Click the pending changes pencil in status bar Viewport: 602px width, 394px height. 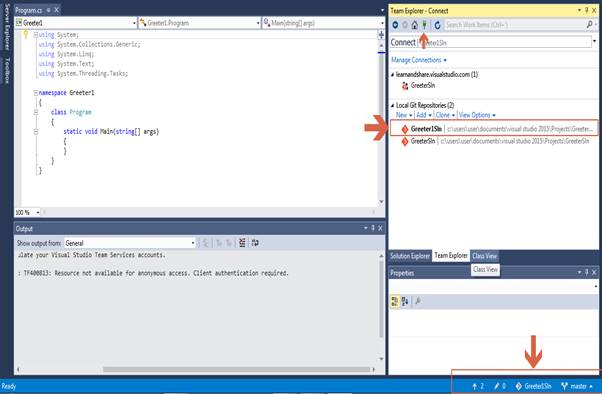click(500, 386)
